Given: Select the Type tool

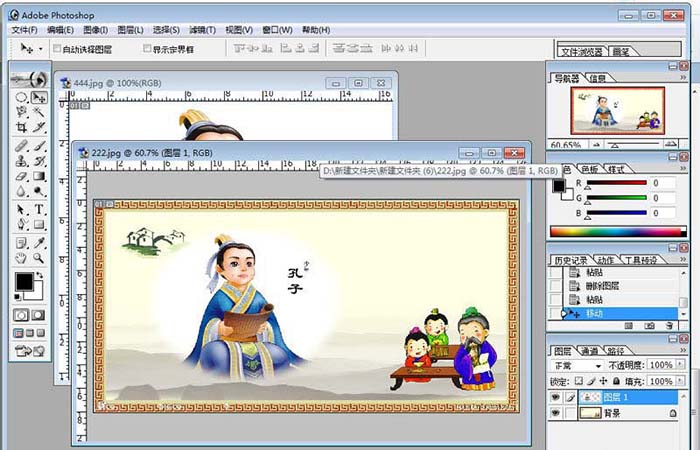Looking at the screenshot, I should (x=39, y=209).
